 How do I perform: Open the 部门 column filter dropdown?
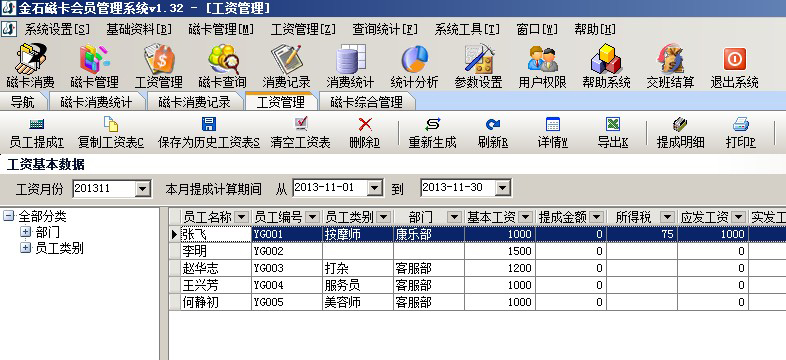point(455,217)
